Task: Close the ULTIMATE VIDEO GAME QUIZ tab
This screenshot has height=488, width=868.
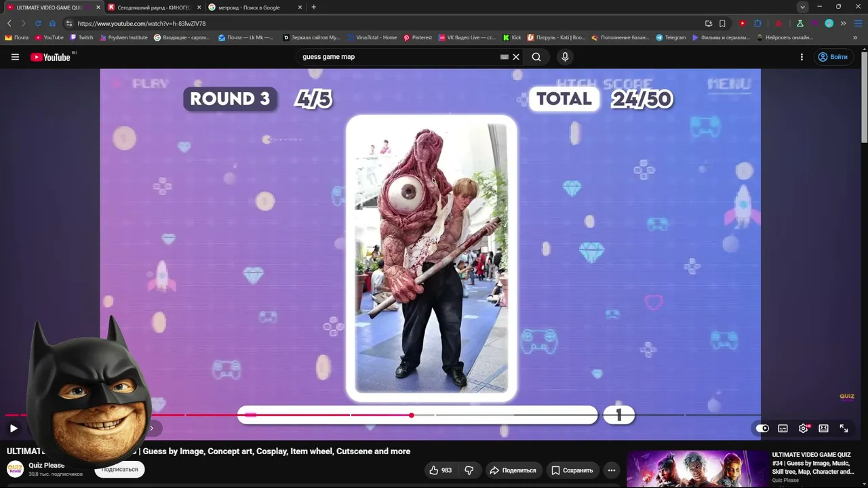Action: (98, 7)
